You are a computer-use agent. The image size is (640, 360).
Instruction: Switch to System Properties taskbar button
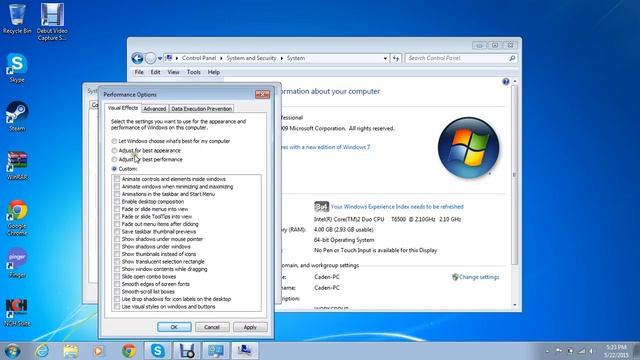pyautogui.click(x=245, y=351)
